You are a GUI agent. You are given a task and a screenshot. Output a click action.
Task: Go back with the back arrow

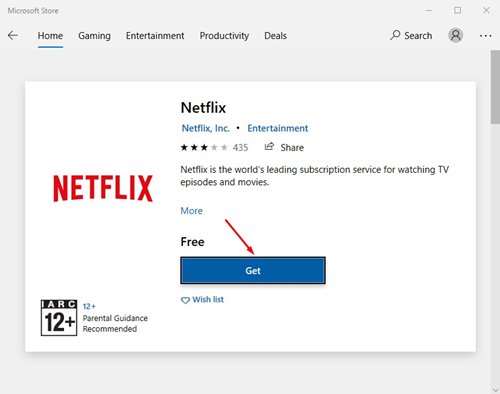click(13, 35)
